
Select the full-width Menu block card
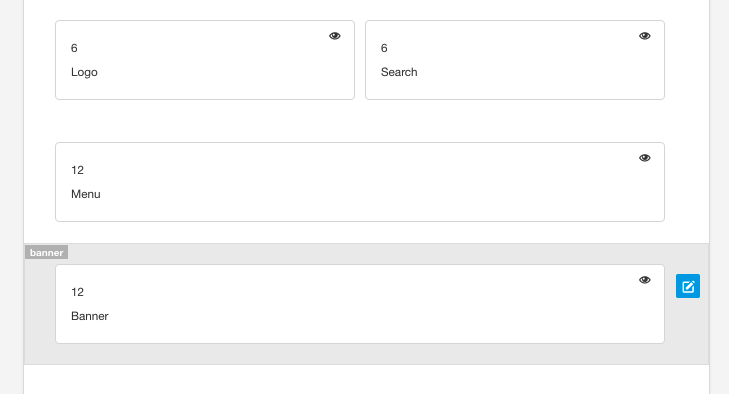tap(360, 182)
